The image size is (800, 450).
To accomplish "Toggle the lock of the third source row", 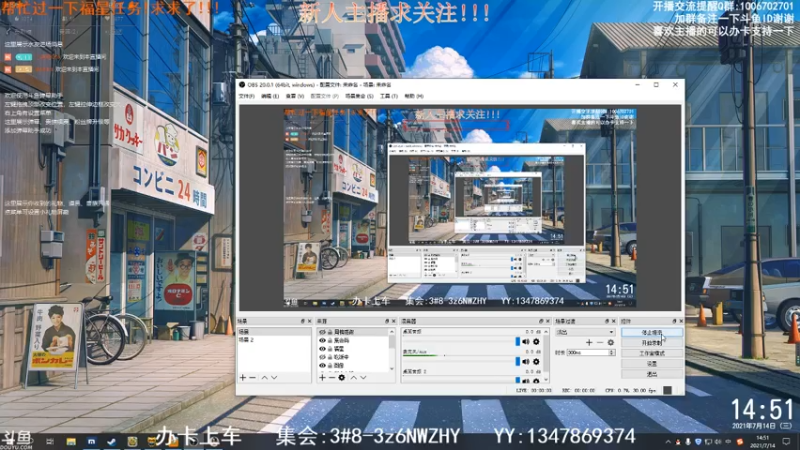I will [330, 349].
